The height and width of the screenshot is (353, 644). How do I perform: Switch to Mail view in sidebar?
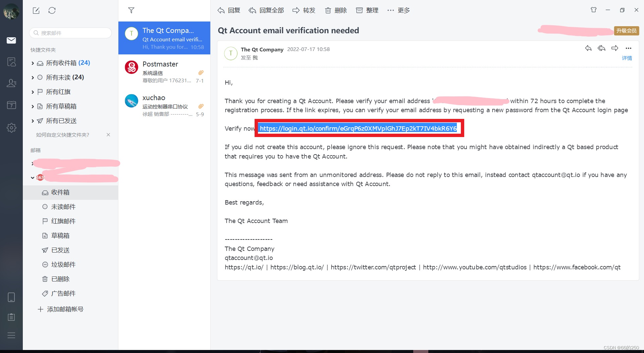click(x=11, y=40)
